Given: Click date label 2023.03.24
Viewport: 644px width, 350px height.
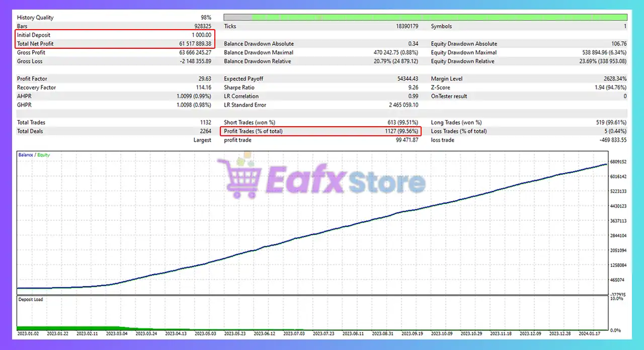Looking at the screenshot, I should pos(146,333).
